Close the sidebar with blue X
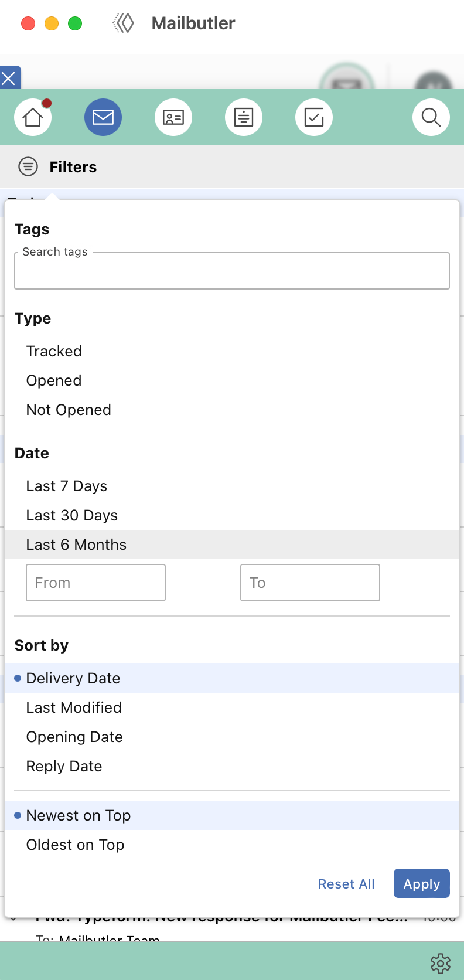 pyautogui.click(x=9, y=77)
